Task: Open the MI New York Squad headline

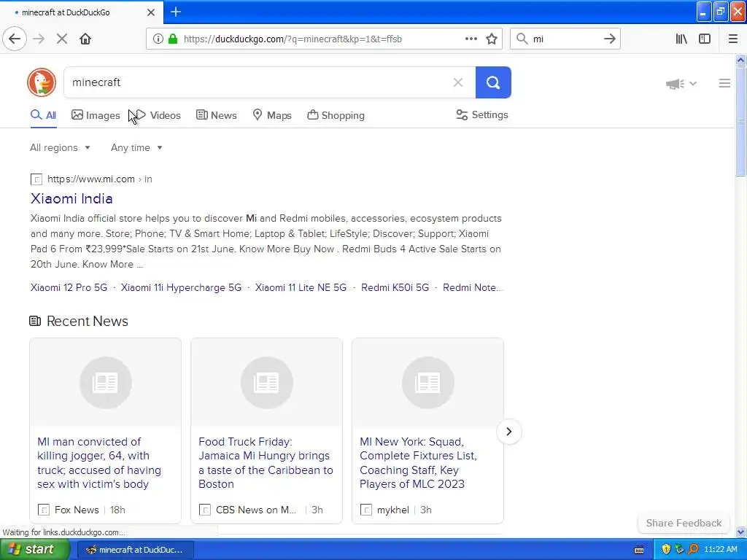Action: (x=418, y=463)
